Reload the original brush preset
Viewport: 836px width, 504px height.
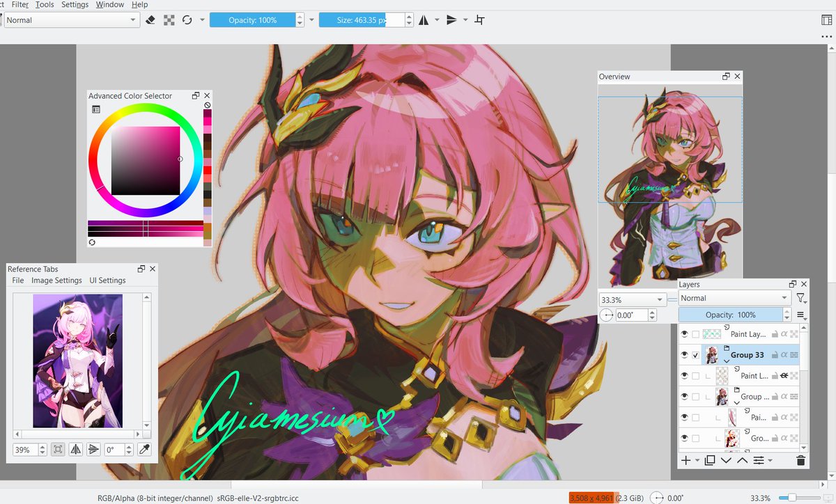point(187,20)
